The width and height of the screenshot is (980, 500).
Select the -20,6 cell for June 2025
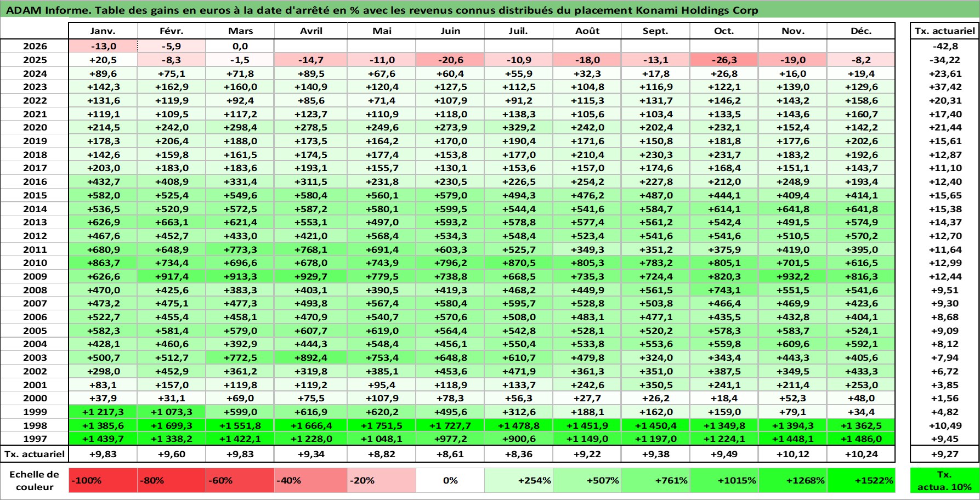point(450,60)
